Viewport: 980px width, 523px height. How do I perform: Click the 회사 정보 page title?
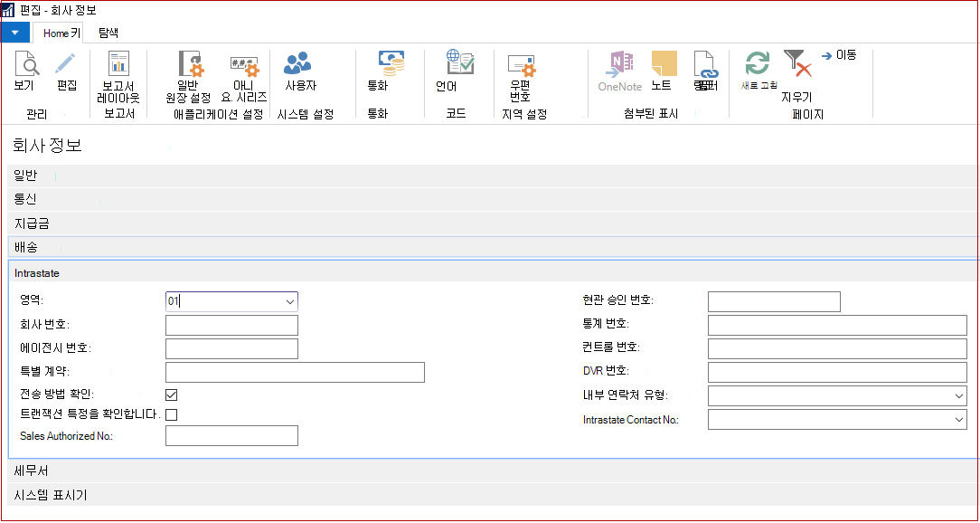tap(48, 146)
